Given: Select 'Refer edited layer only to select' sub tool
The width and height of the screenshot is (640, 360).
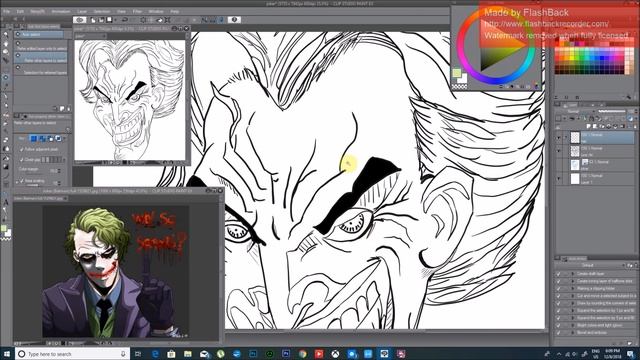Looking at the screenshot, I should pos(41,47).
